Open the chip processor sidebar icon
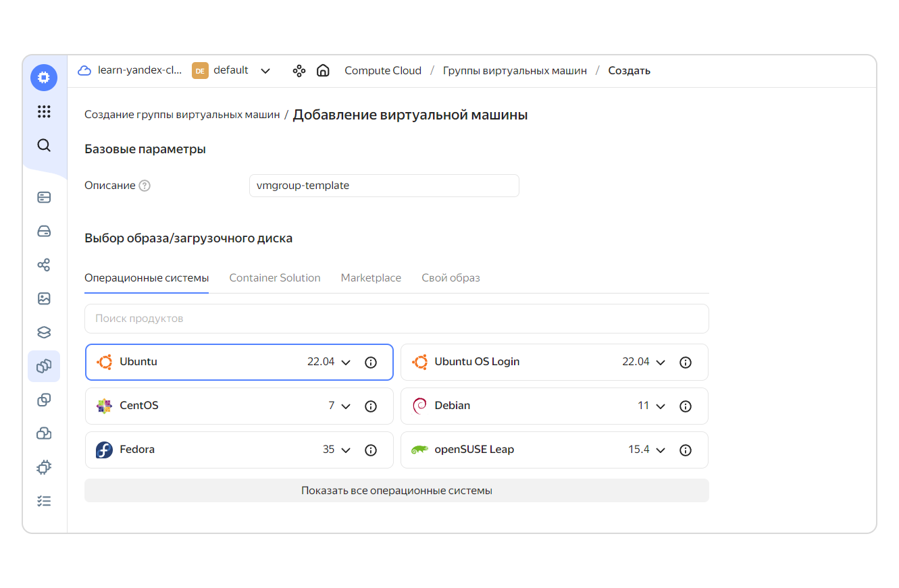The height and width of the screenshot is (588, 899). pyautogui.click(x=44, y=467)
